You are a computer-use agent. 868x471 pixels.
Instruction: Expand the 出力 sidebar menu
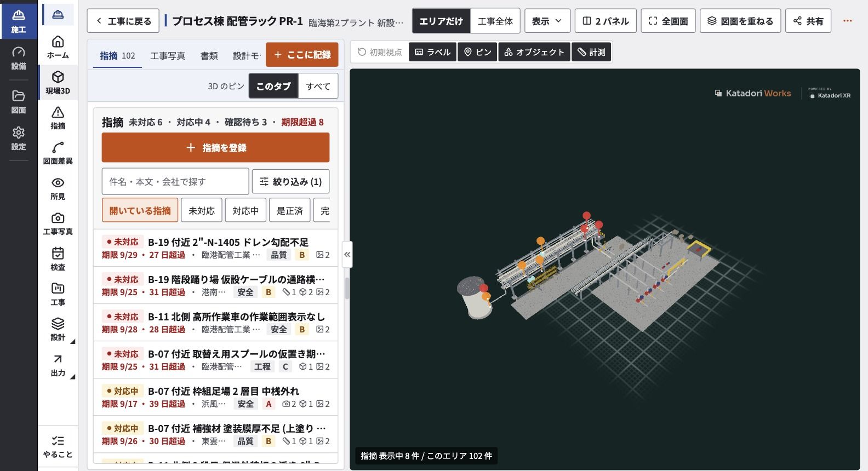(x=58, y=365)
